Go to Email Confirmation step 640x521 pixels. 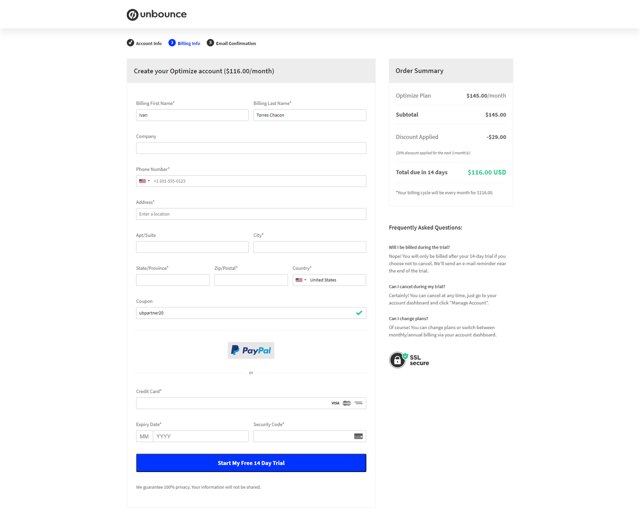click(231, 43)
